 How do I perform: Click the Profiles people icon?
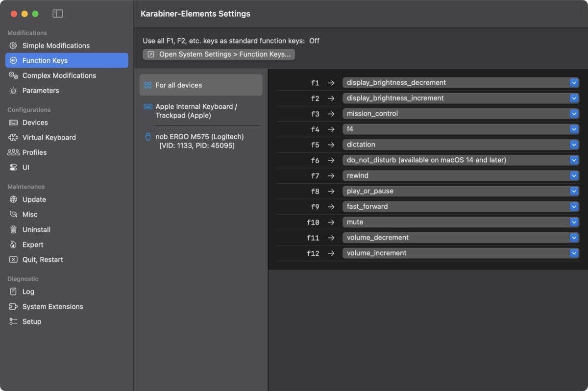click(x=13, y=152)
